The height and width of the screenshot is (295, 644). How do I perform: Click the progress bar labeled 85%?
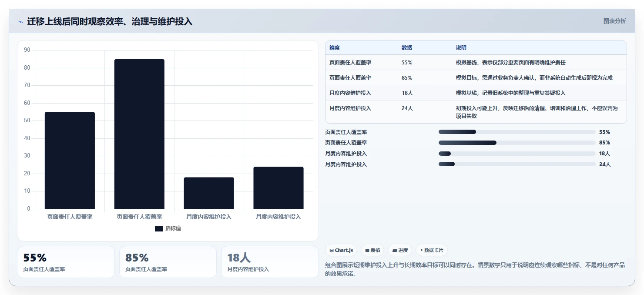(517, 143)
